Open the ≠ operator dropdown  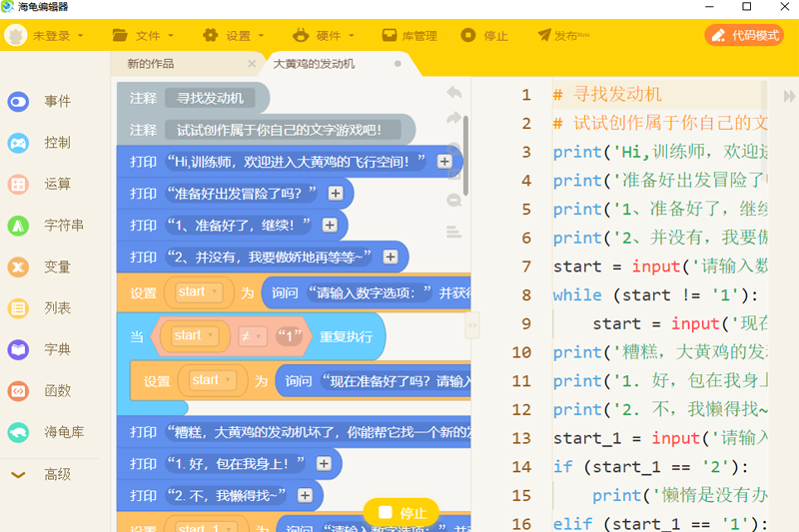pos(253,336)
